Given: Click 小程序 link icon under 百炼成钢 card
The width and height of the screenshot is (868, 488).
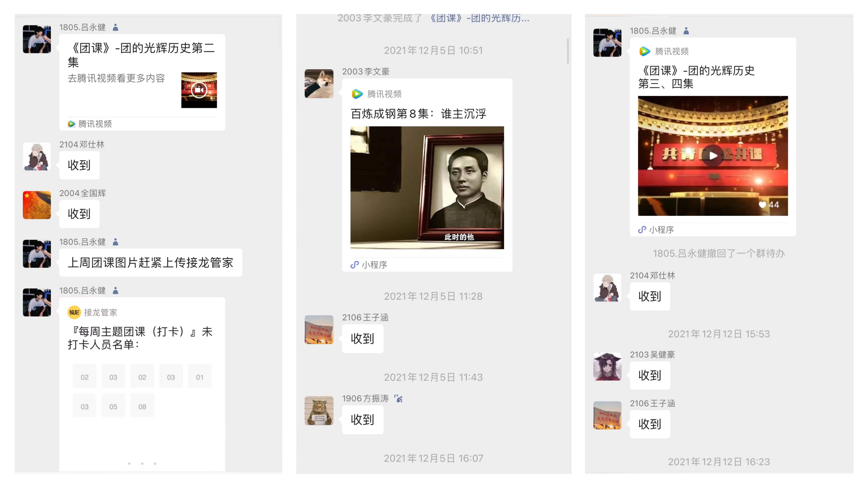Looking at the screenshot, I should tap(355, 265).
